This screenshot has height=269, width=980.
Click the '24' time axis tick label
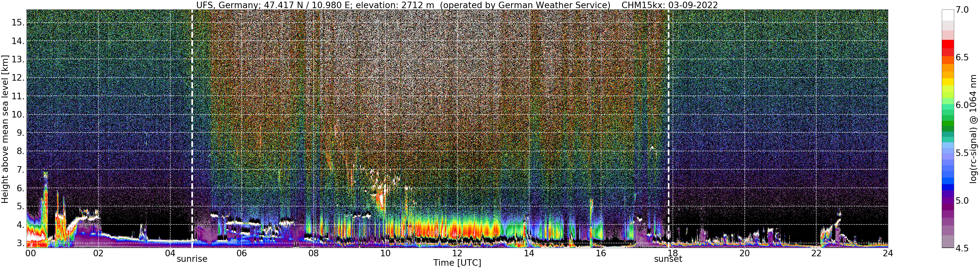[888, 253]
